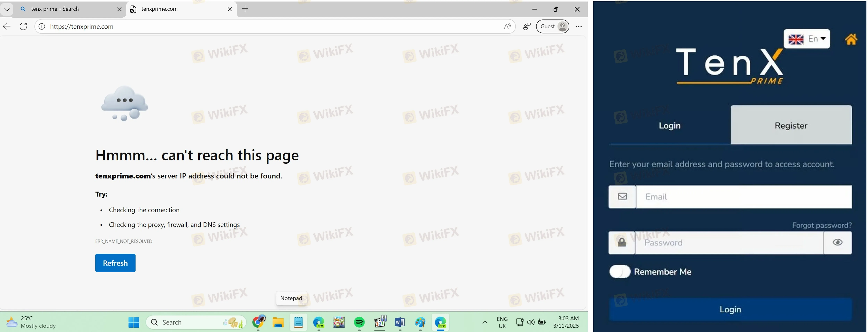
Task: Open Spotify from the taskbar
Action: point(359,322)
